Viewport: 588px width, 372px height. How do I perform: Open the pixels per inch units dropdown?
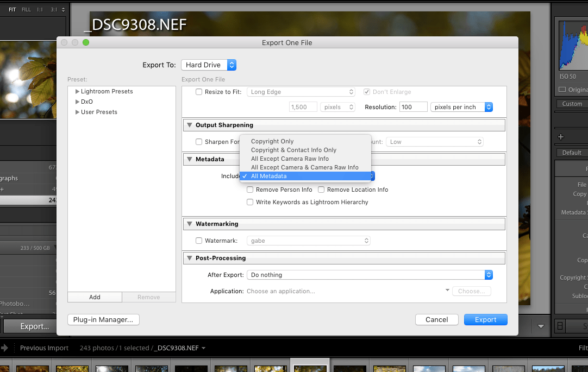click(461, 107)
